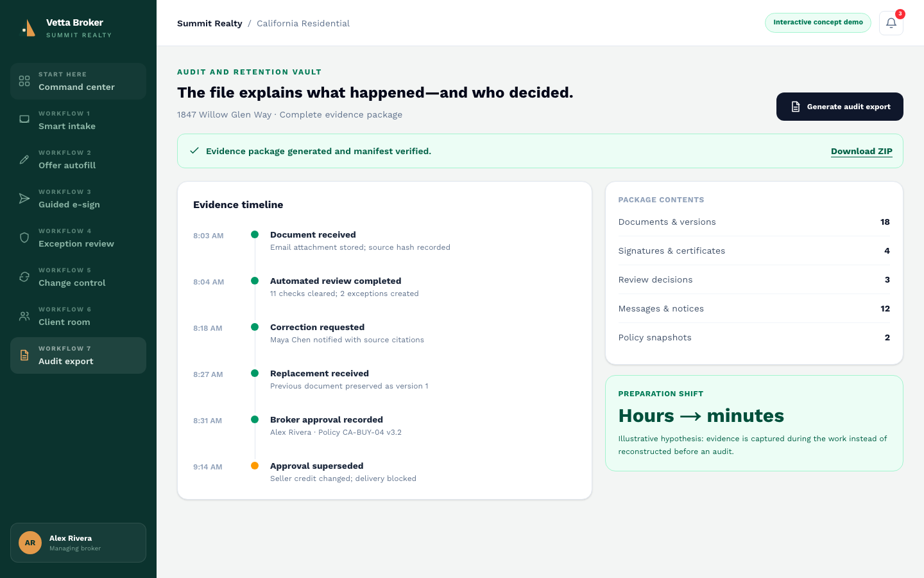The image size is (924, 578).
Task: Click 'Previous document preserved as version 1'
Action: [x=349, y=386]
